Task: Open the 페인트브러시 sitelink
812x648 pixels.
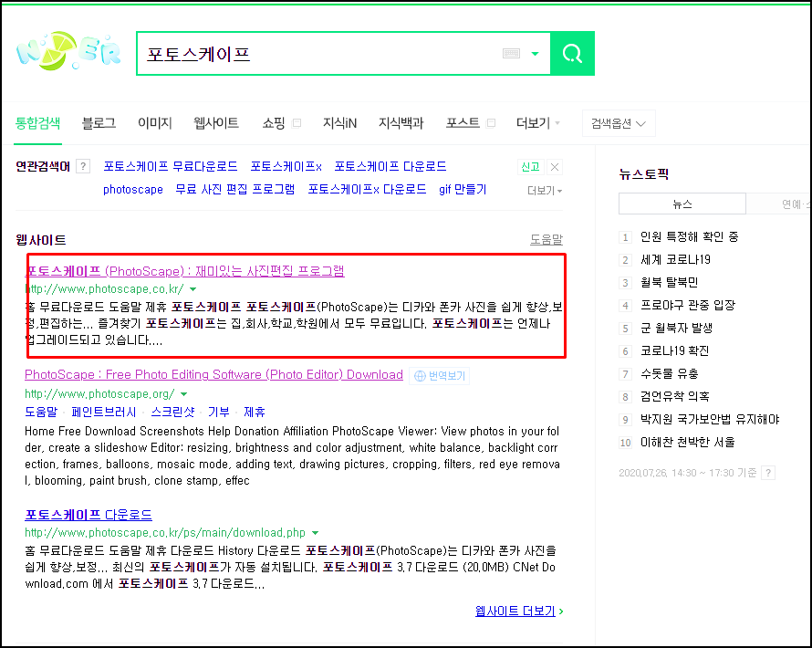Action: click(x=104, y=413)
